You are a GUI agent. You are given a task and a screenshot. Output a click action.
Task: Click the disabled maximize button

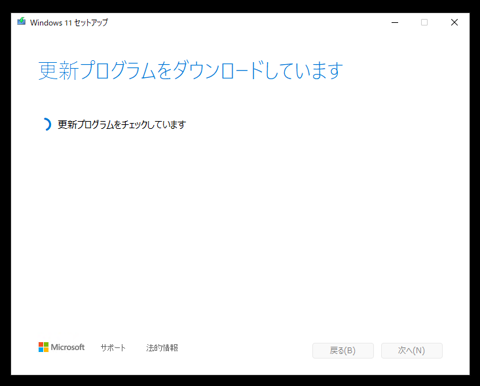(424, 22)
